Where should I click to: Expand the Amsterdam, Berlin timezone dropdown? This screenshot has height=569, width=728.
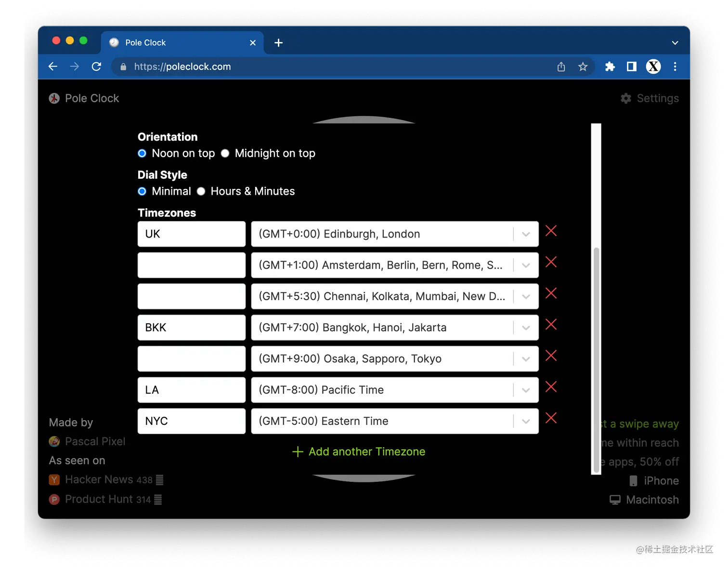click(526, 265)
